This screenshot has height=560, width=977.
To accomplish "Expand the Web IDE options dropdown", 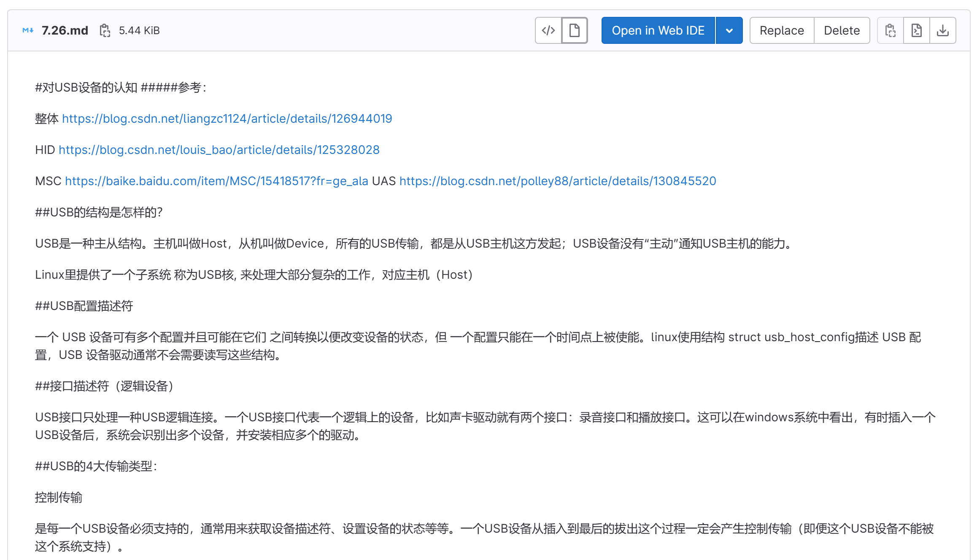I will click(729, 30).
